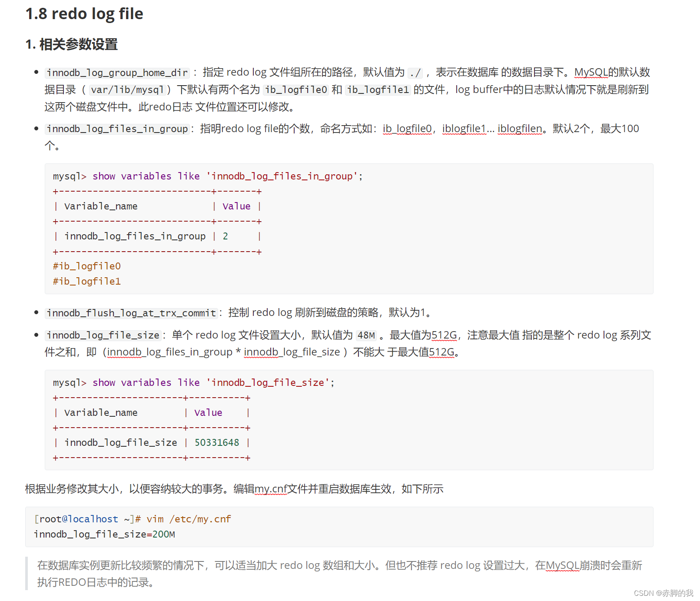The width and height of the screenshot is (700, 601).
Task: Click 'innodb_log_files_in_group' in the formula text
Action: click(x=170, y=352)
